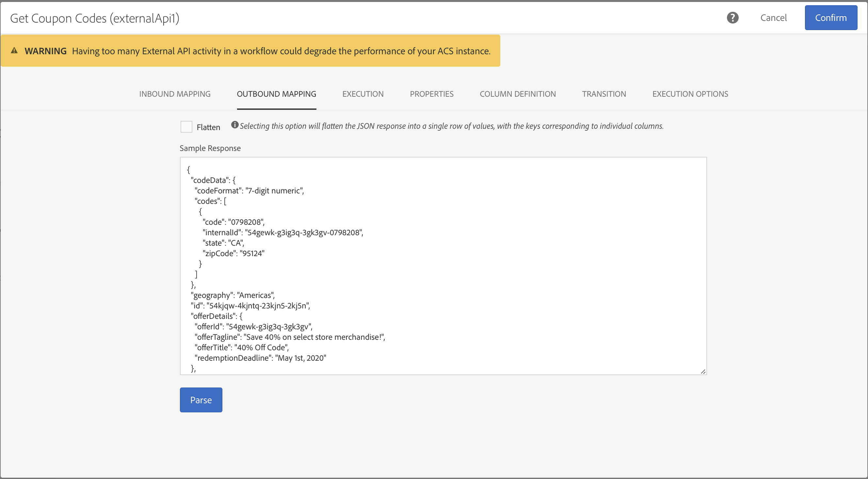Toggle the Flatten option off
This screenshot has height=479, width=868.
(187, 126)
